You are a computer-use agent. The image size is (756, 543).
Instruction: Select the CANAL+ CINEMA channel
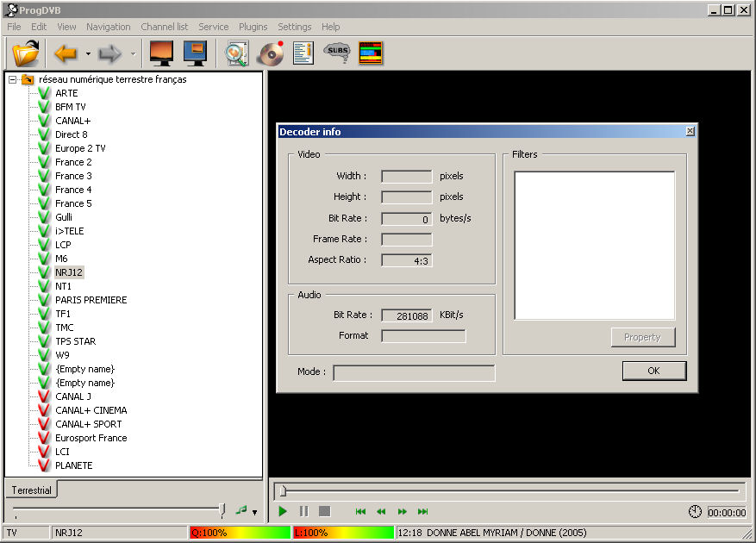pos(91,411)
